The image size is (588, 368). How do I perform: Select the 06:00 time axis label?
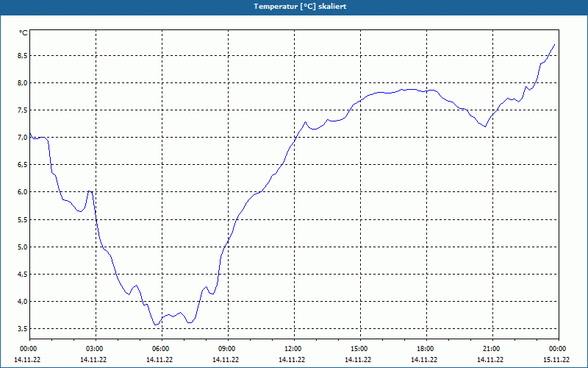click(160, 349)
